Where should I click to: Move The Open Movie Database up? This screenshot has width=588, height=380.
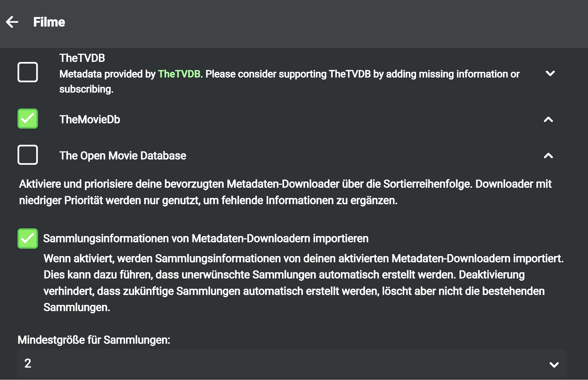[x=548, y=156]
